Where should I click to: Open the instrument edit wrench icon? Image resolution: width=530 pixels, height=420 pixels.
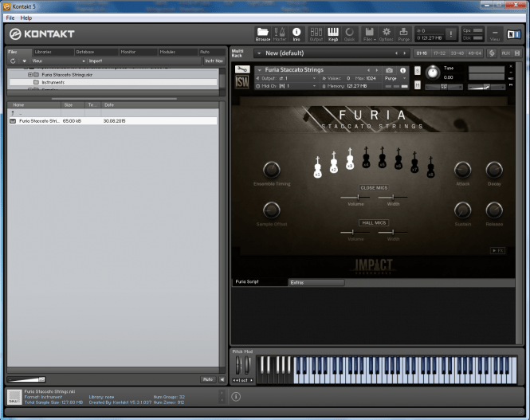tap(242, 69)
